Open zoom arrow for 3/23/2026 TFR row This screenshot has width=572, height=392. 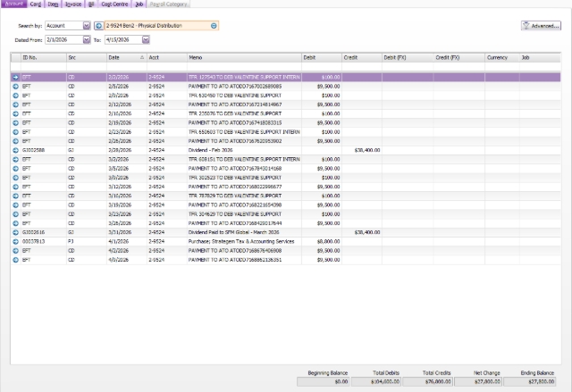click(x=15, y=214)
